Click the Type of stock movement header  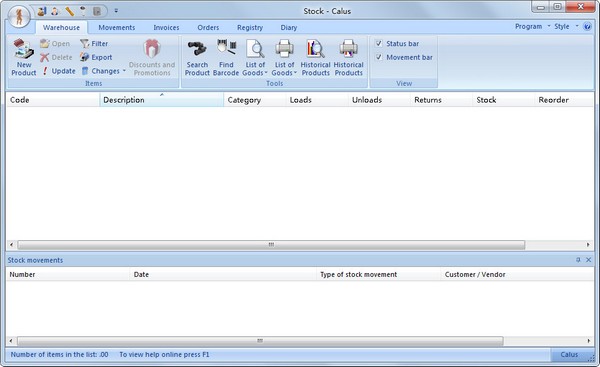[x=379, y=274]
